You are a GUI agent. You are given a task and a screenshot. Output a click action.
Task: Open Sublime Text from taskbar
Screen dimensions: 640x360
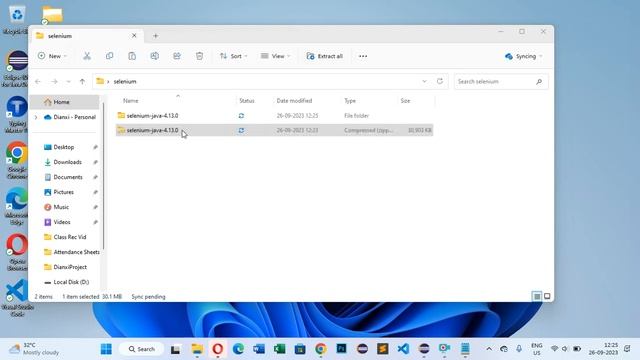pyautogui.click(x=382, y=349)
